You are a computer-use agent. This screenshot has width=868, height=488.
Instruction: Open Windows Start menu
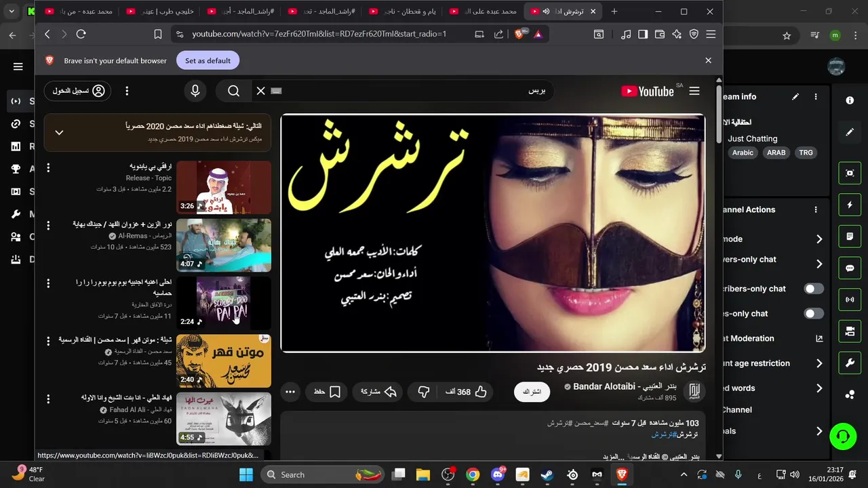point(245,474)
